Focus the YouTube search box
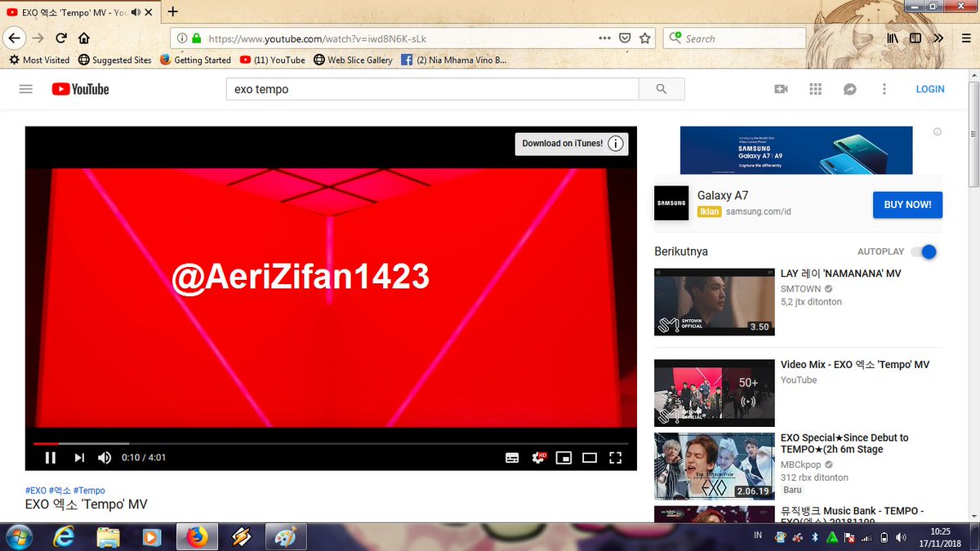Viewport: 980px width, 551px height. [432, 89]
